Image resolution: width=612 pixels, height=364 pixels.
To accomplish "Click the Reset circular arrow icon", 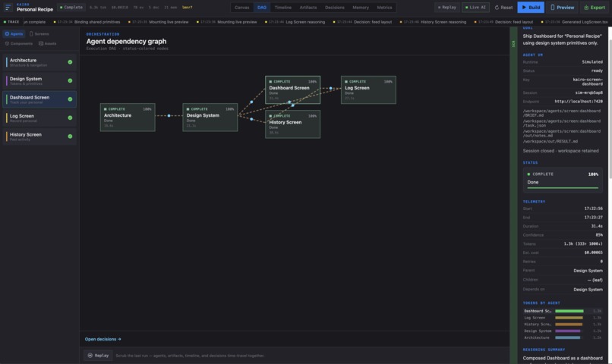I will tap(497, 8).
